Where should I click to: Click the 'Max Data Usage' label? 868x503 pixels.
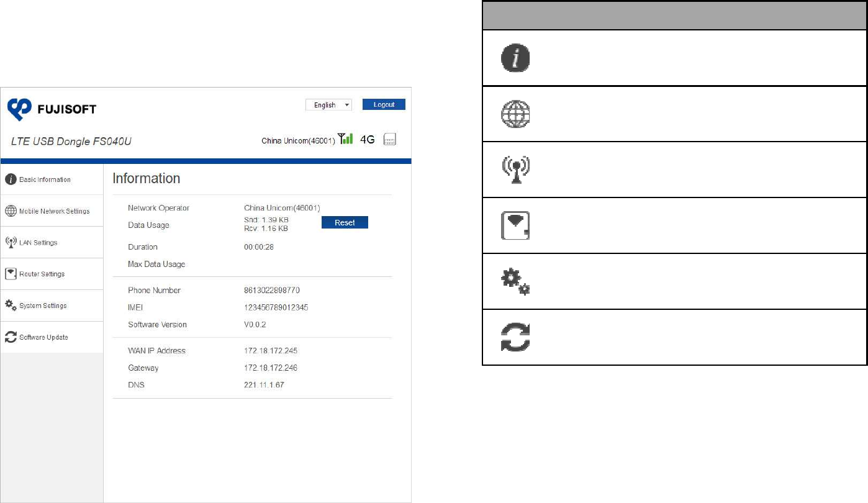[156, 265]
